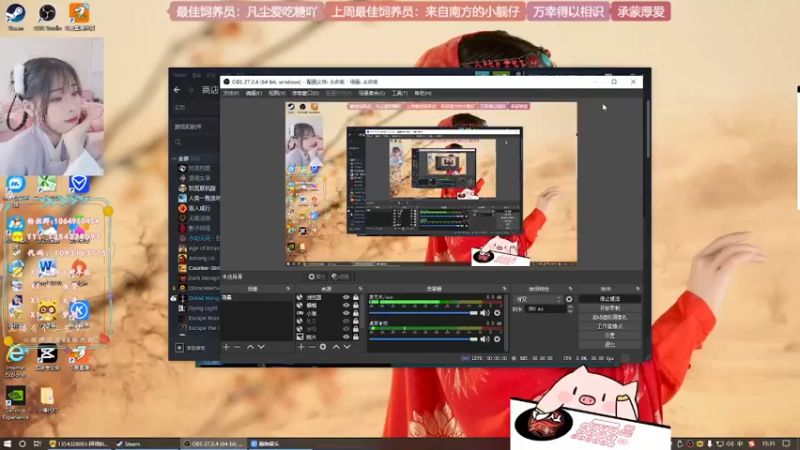Click the studio mode button in Controls
The width and height of the screenshot is (800, 450).
coord(610,327)
